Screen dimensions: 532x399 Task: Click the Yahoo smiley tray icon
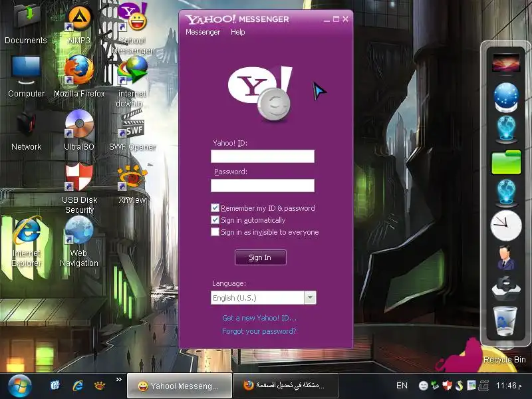click(423, 386)
